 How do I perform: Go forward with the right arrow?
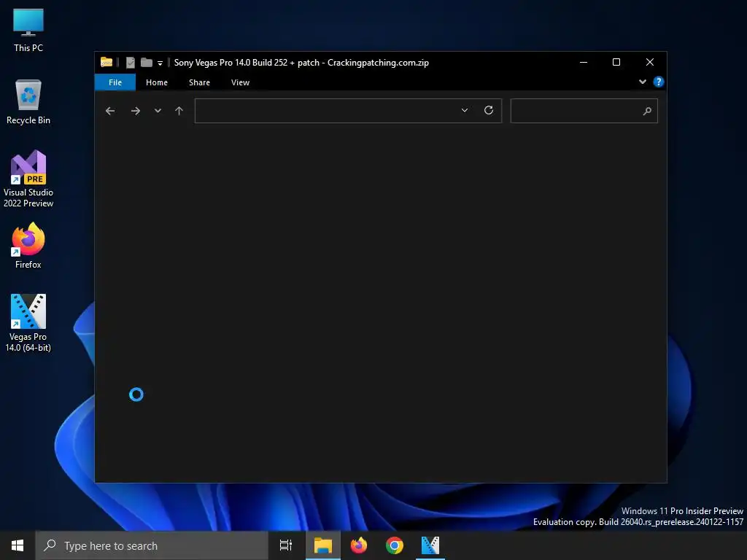[x=136, y=111]
